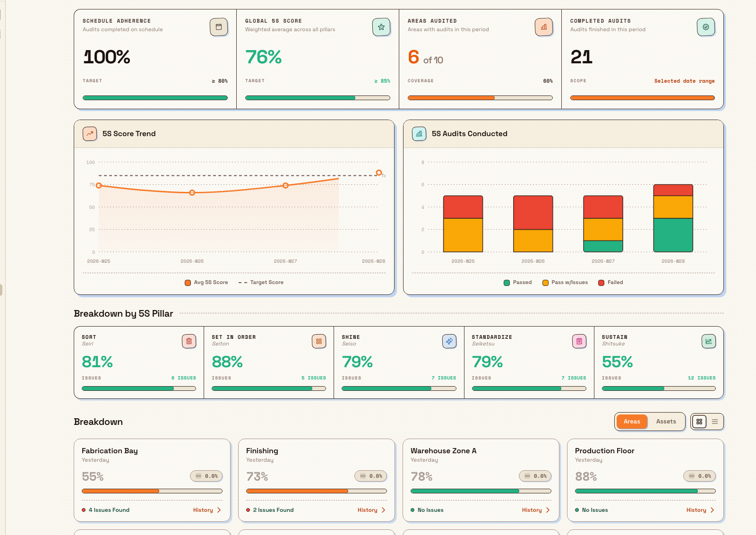
Task: Toggle Passed legend item in audits chart
Action: point(518,283)
